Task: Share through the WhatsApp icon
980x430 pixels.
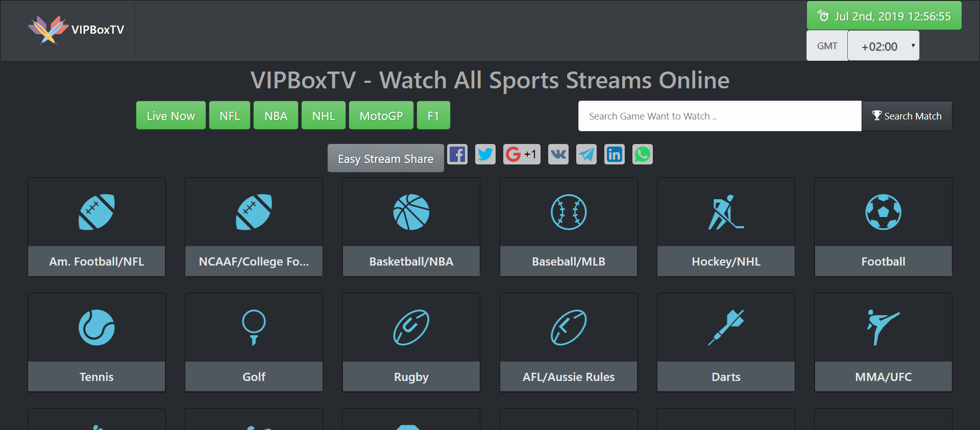Action: [x=643, y=154]
